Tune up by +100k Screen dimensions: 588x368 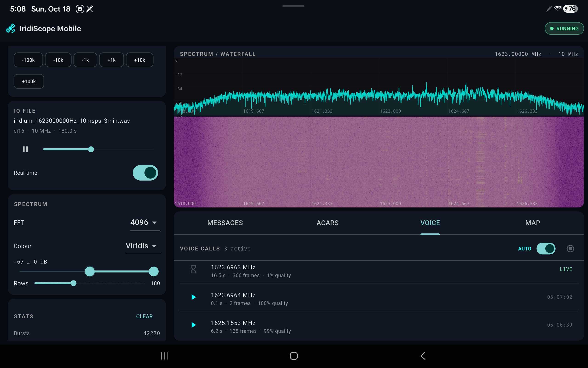tap(29, 81)
